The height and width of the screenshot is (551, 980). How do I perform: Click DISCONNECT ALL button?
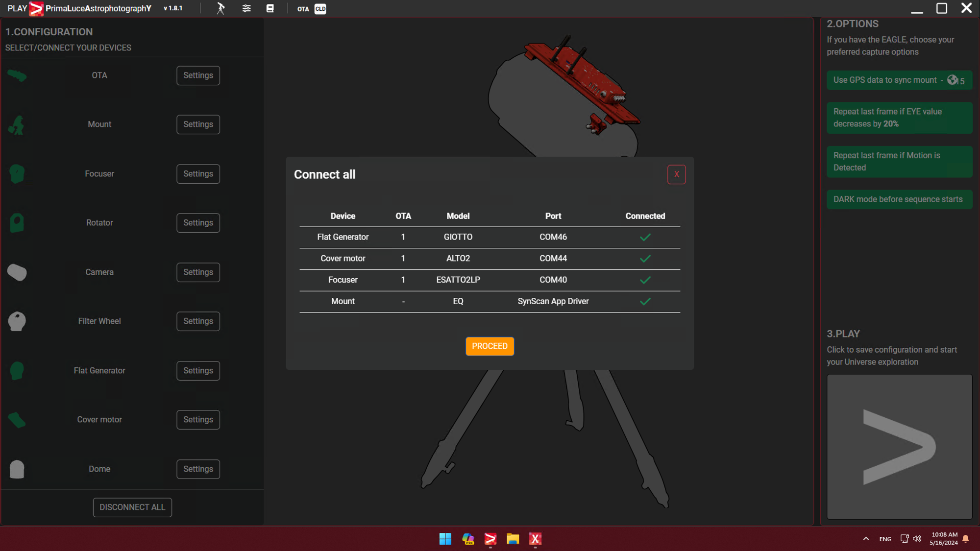pos(132,507)
